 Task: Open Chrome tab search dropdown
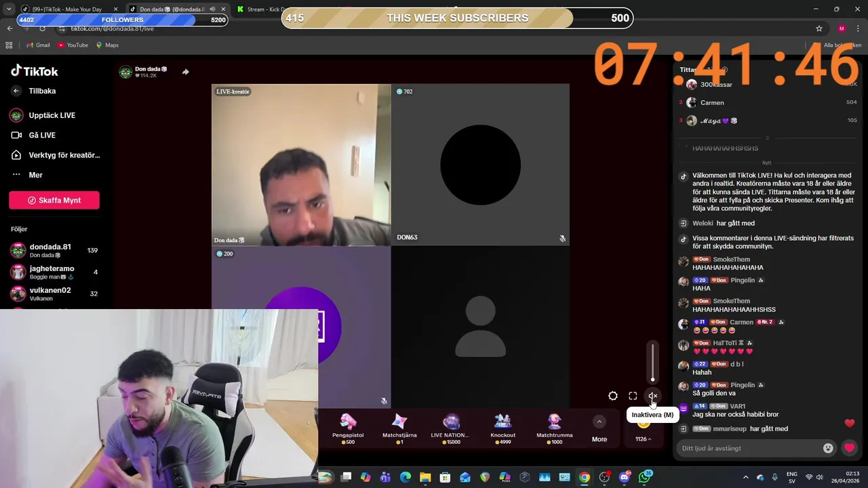[8, 9]
